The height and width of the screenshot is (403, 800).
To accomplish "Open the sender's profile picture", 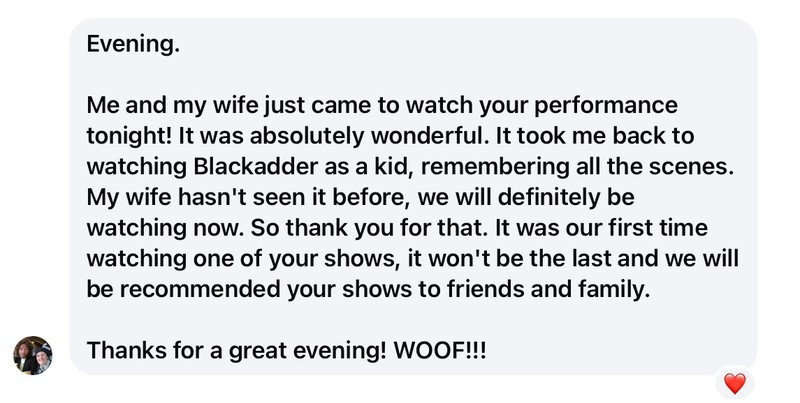I will click(x=32, y=355).
